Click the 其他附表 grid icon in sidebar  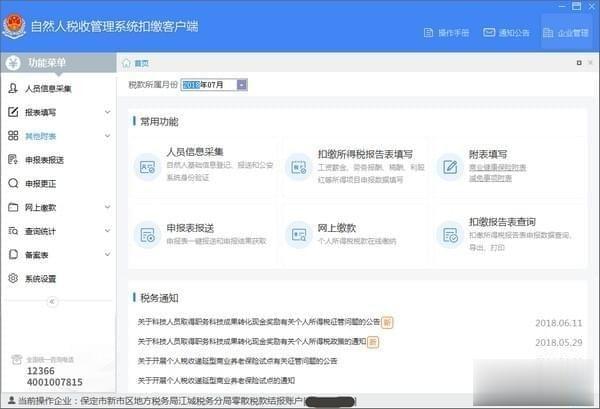(13, 136)
